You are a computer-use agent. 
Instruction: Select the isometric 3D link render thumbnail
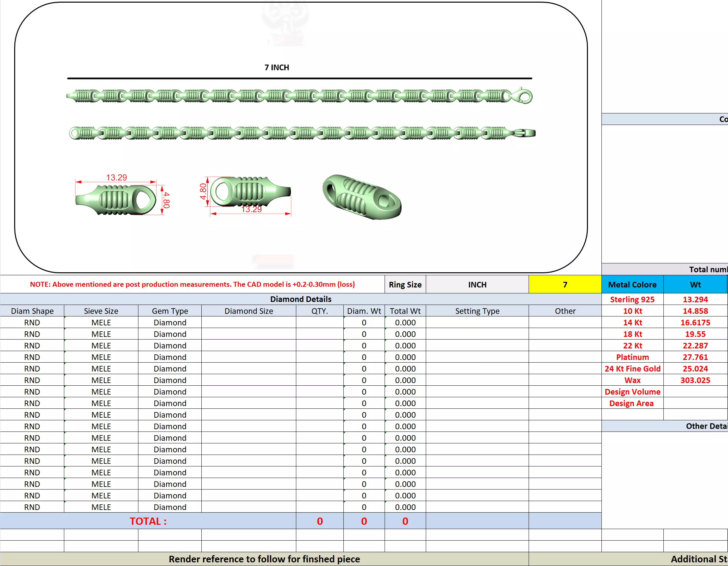point(362,197)
